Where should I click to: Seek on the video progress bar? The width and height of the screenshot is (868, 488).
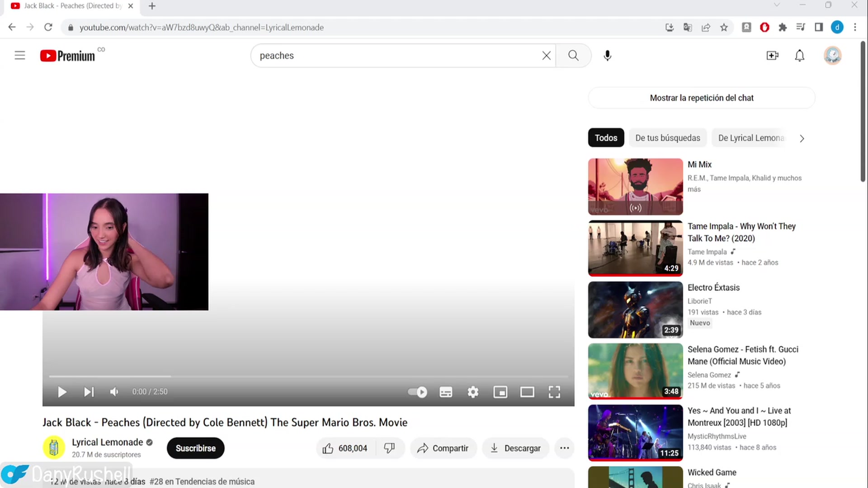pyautogui.click(x=308, y=376)
